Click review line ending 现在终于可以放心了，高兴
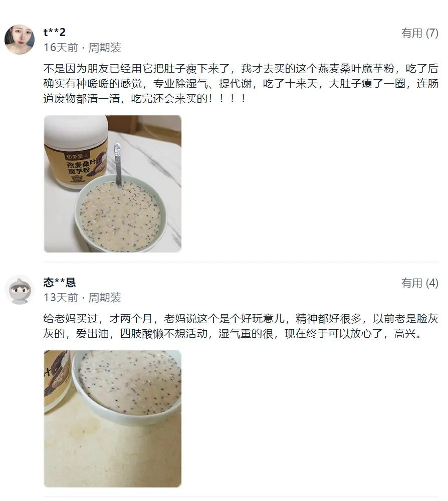 tap(233, 334)
